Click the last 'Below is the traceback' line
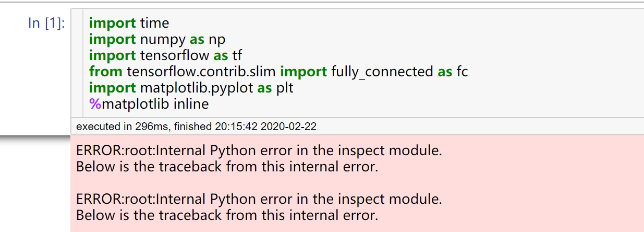This screenshot has width=644, height=232. tap(227, 215)
